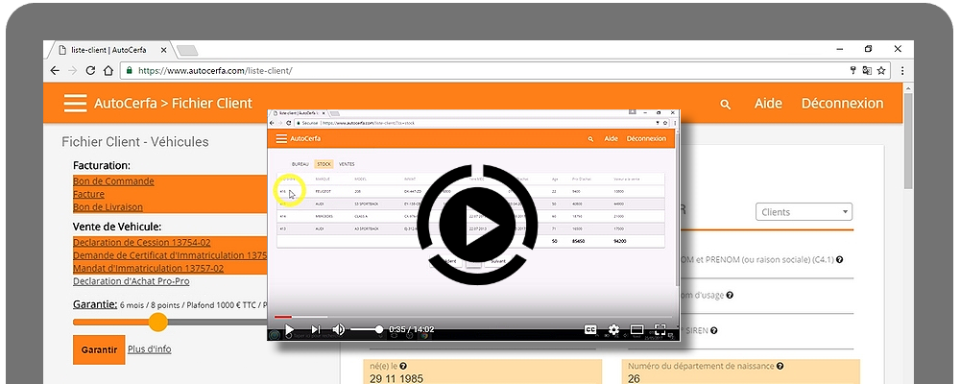This screenshot has width=960, height=384.
Task: Open the translate page icon
Action: click(x=867, y=70)
